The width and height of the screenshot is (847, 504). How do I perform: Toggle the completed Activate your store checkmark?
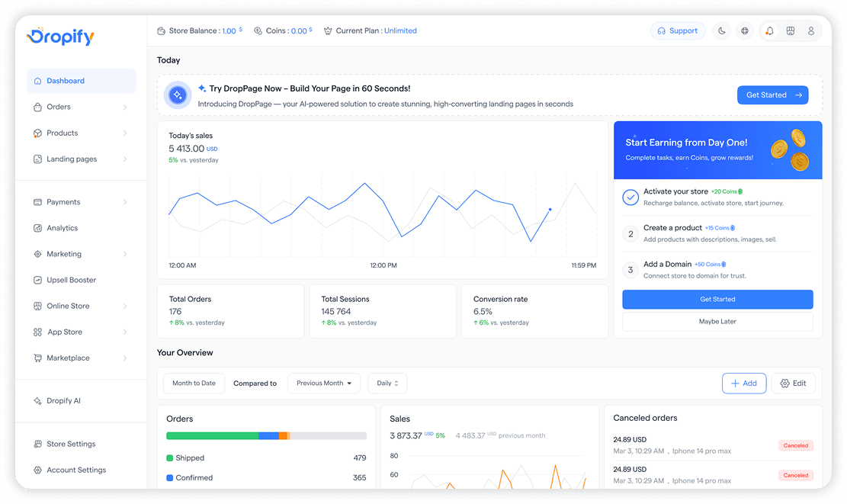pos(630,197)
